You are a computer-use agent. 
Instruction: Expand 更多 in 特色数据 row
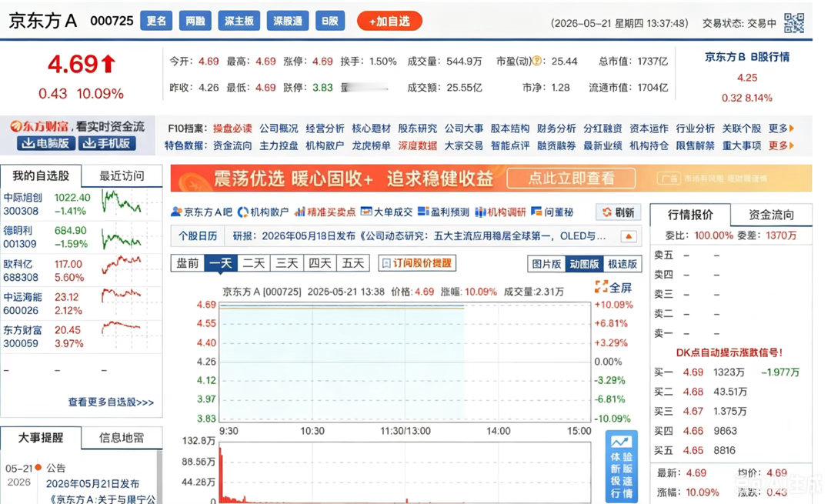(x=781, y=145)
